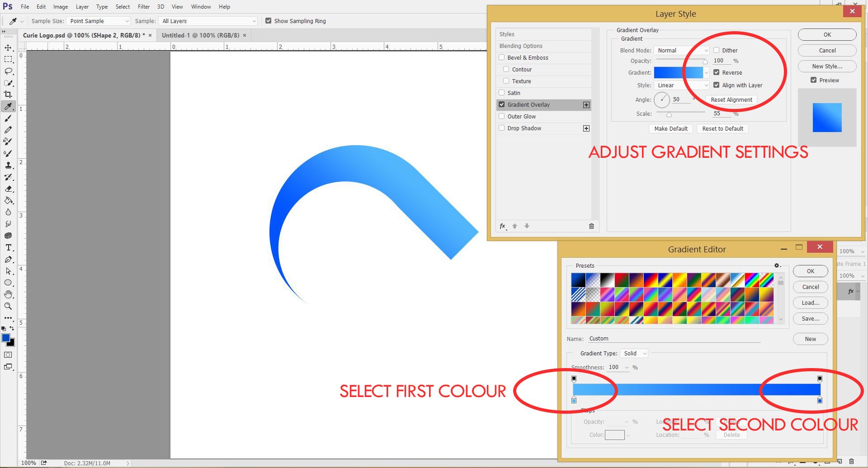
Task: Select the History Brush tool
Action: (8, 177)
